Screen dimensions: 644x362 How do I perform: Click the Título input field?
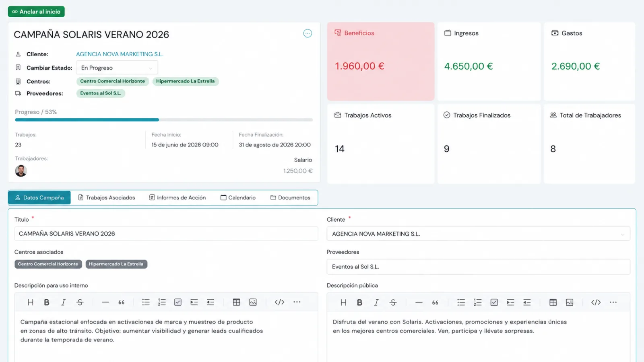(x=166, y=234)
